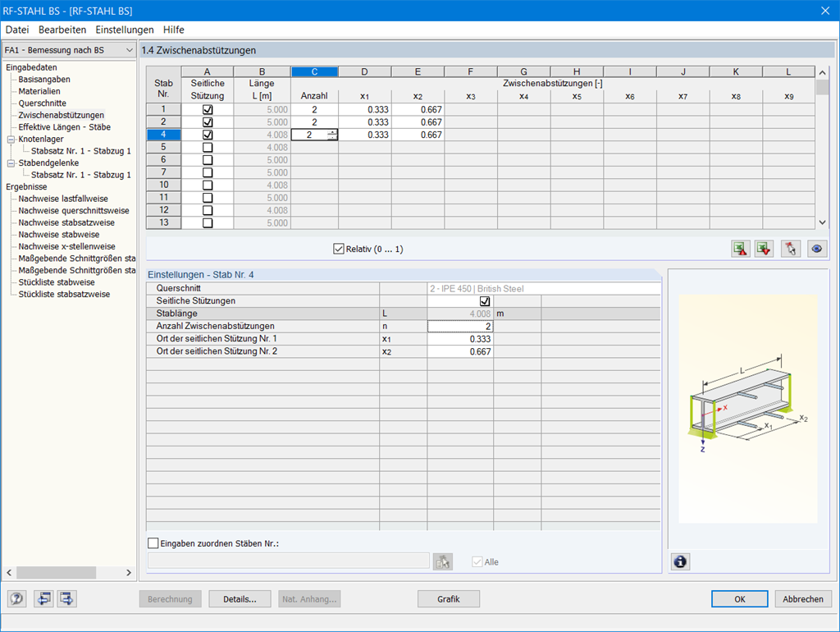Click the OK button
The width and height of the screenshot is (840, 632).
tap(740, 599)
